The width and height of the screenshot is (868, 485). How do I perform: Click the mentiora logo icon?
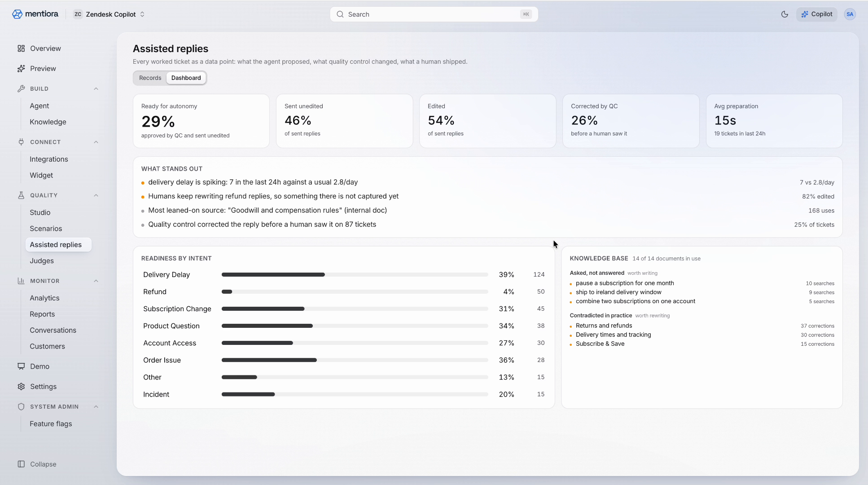pos(17,14)
